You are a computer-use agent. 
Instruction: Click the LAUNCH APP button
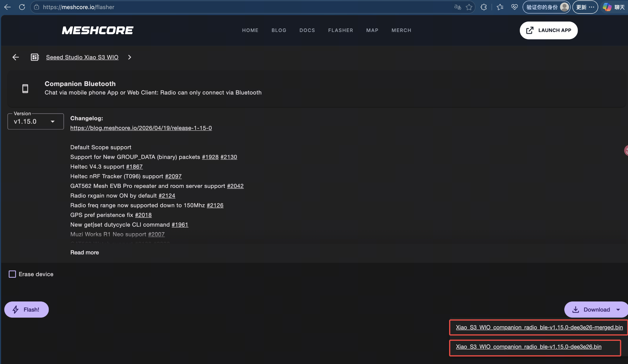pyautogui.click(x=548, y=30)
